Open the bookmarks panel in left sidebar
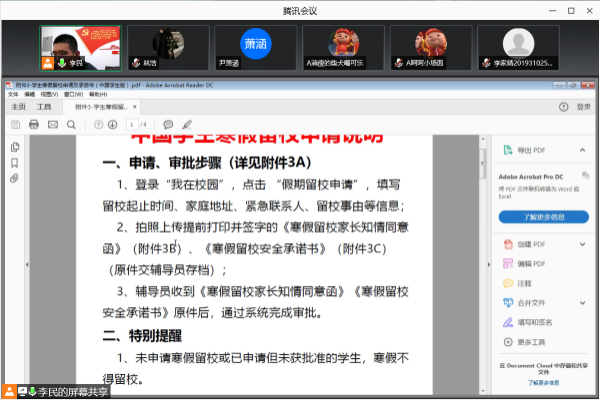The image size is (600, 400). tap(14, 163)
